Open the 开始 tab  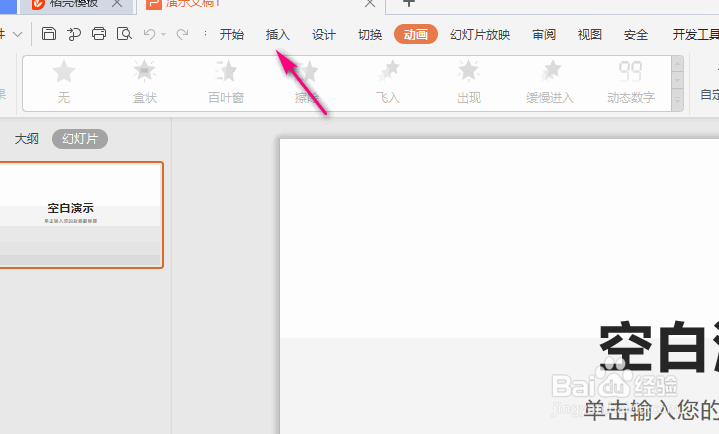point(232,34)
